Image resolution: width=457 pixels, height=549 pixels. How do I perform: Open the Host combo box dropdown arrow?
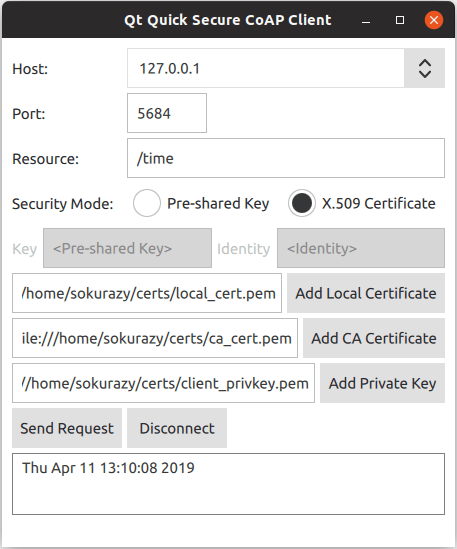424,68
